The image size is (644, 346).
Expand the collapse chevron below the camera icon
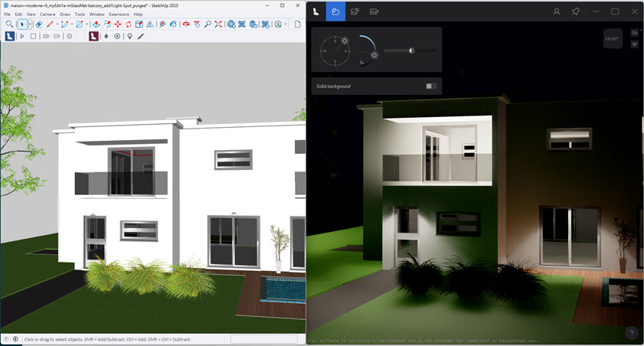coord(634,44)
